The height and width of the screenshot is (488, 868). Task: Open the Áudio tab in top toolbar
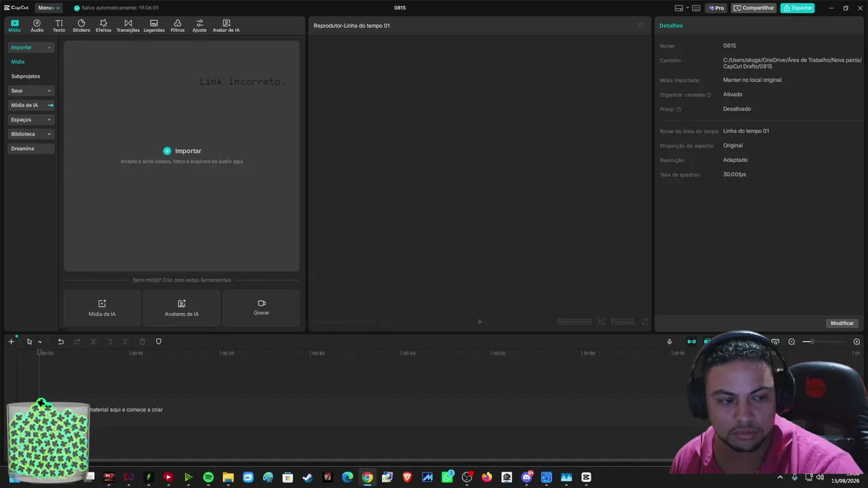tap(37, 26)
